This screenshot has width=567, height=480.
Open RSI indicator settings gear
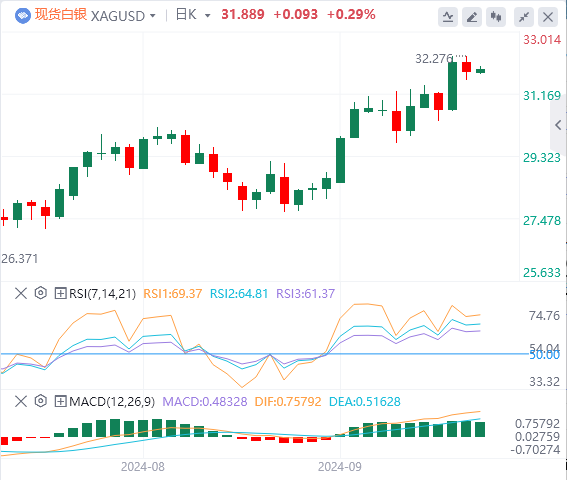41,293
